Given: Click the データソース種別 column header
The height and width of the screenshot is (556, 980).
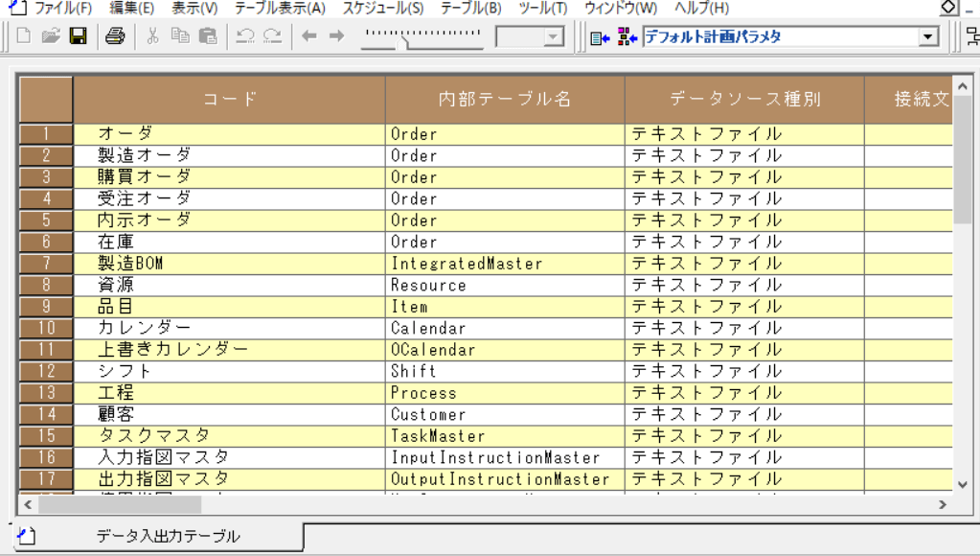Looking at the screenshot, I should point(745,99).
